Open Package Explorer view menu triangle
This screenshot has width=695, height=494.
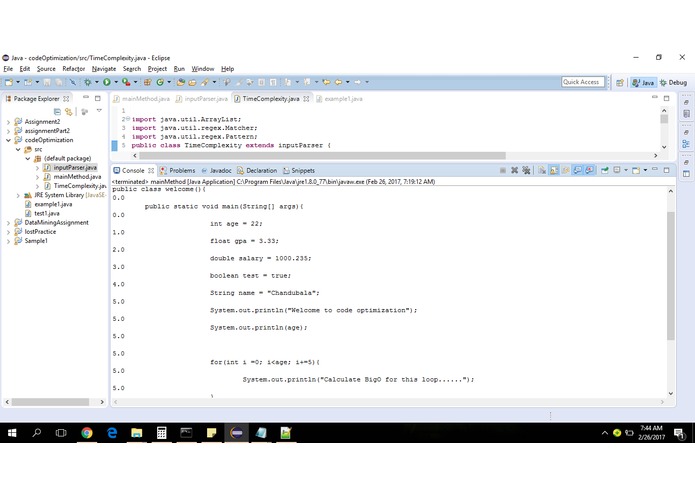99,111
